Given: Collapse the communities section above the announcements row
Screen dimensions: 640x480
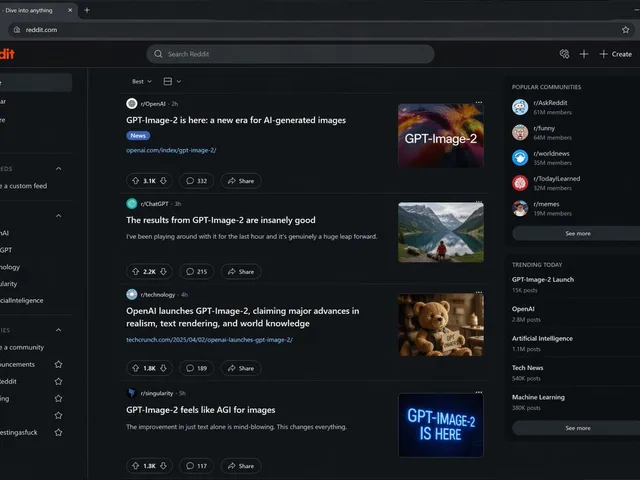Looking at the screenshot, I should click(58, 330).
